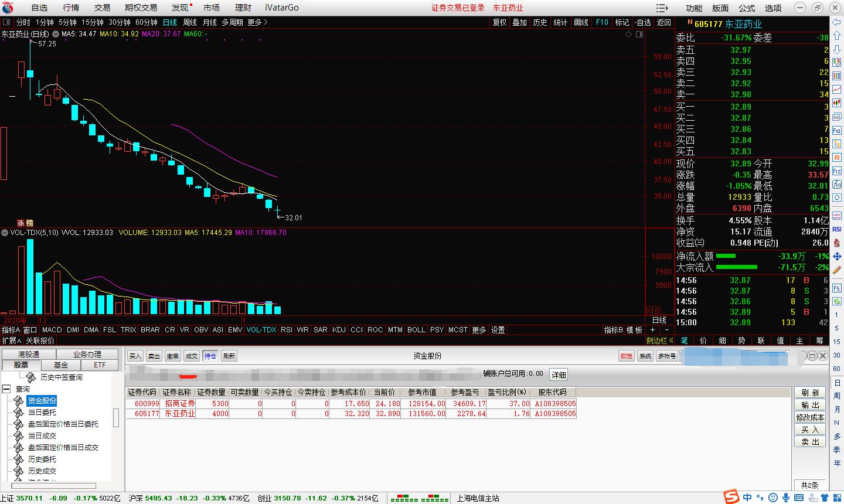Open the 更多 indicators list
This screenshot has width=844, height=504.
[x=479, y=330]
